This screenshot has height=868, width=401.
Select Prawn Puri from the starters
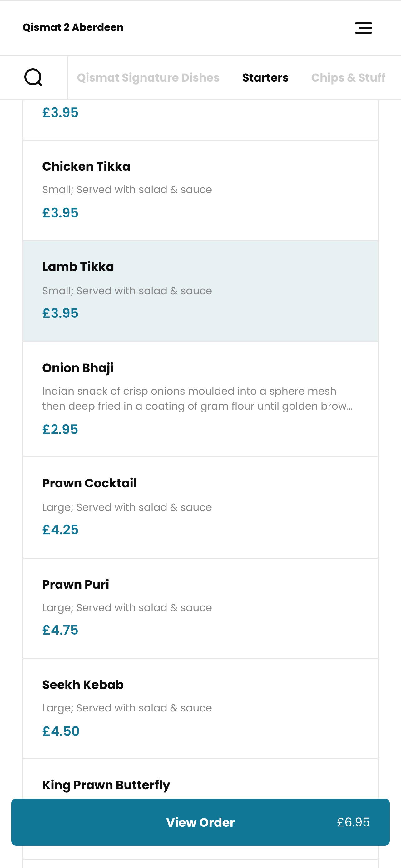200,608
